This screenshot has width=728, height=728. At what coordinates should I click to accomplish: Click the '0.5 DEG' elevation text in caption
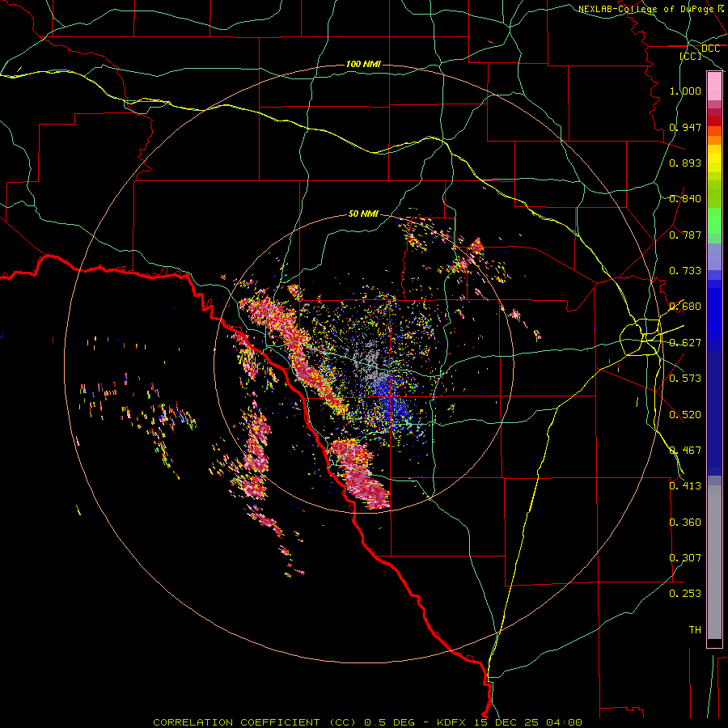click(389, 722)
